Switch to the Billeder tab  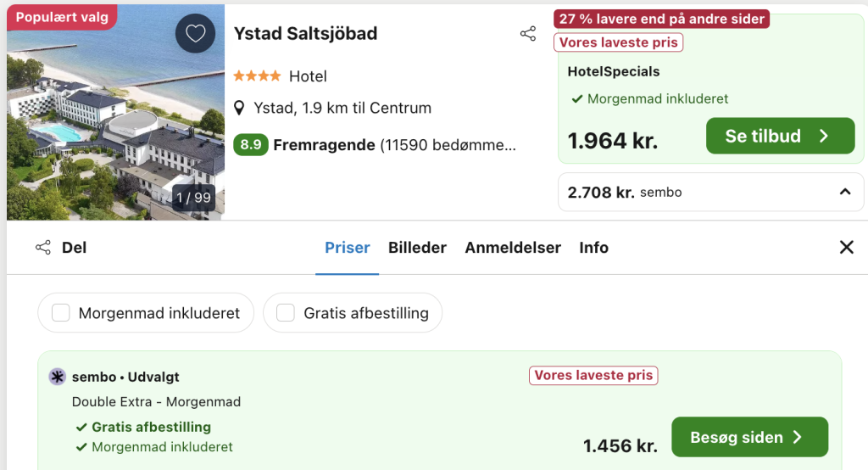[x=417, y=247]
